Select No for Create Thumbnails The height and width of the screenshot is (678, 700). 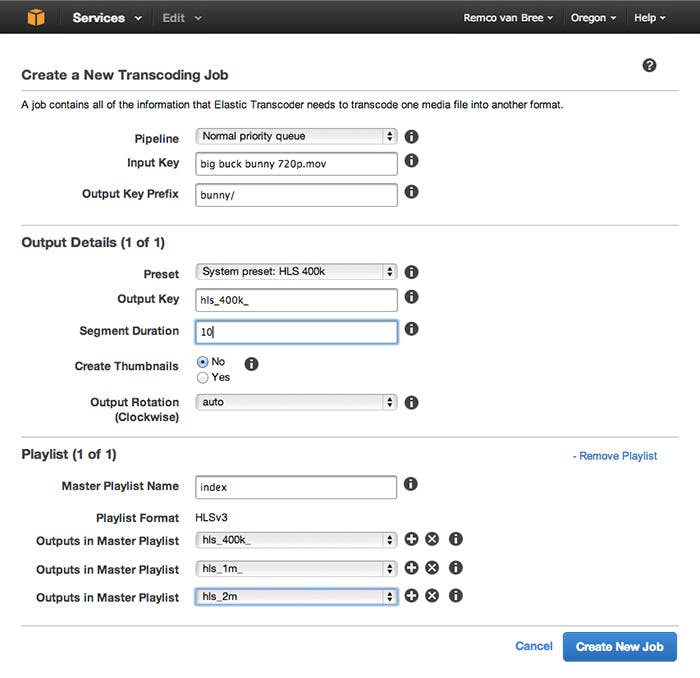click(x=203, y=362)
